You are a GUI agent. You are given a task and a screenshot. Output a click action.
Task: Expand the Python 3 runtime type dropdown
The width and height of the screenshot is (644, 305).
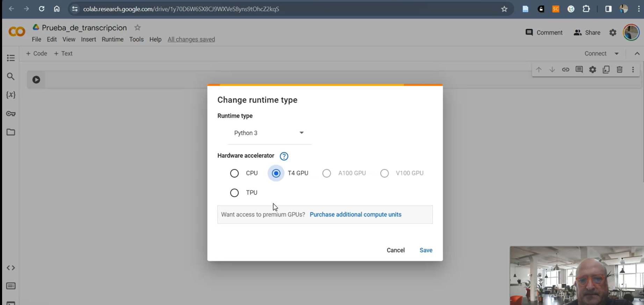(269, 133)
